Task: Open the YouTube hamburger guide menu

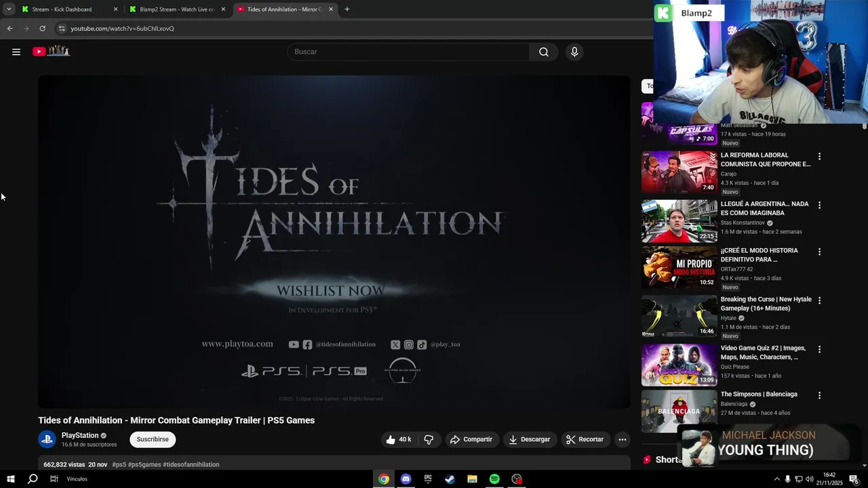Action: pos(16,52)
